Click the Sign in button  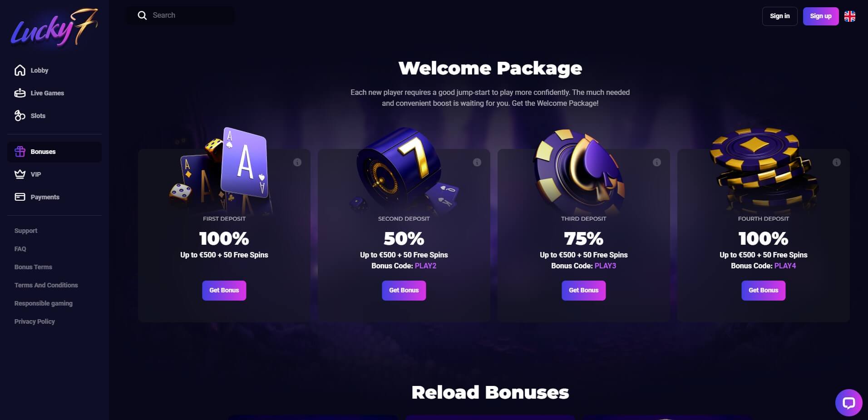(x=779, y=16)
